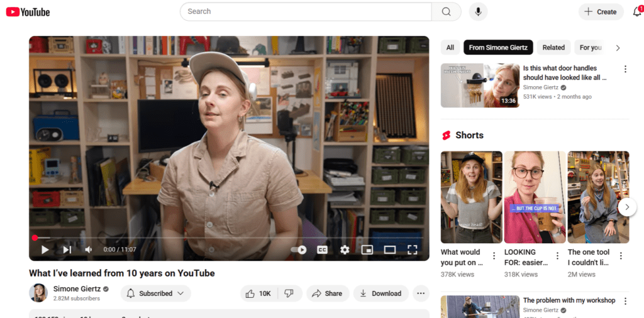Open the Subscribed notification dropdown
This screenshot has width=644, height=318.
point(156,293)
